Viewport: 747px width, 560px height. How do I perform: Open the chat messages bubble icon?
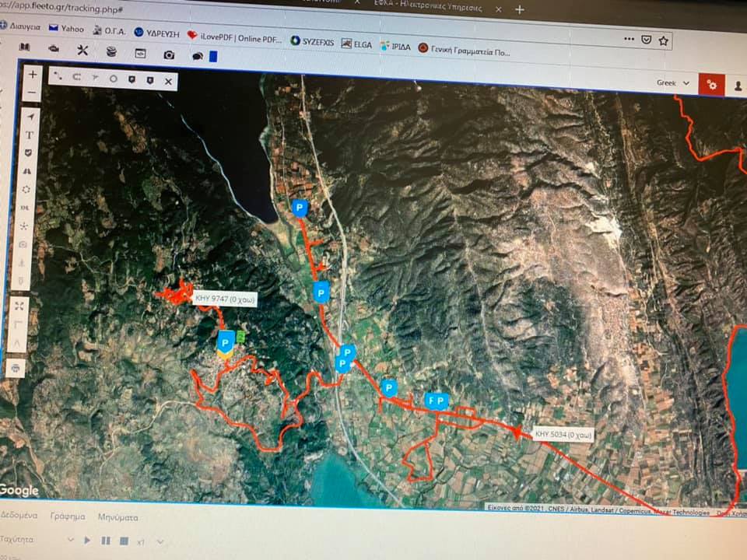click(198, 56)
